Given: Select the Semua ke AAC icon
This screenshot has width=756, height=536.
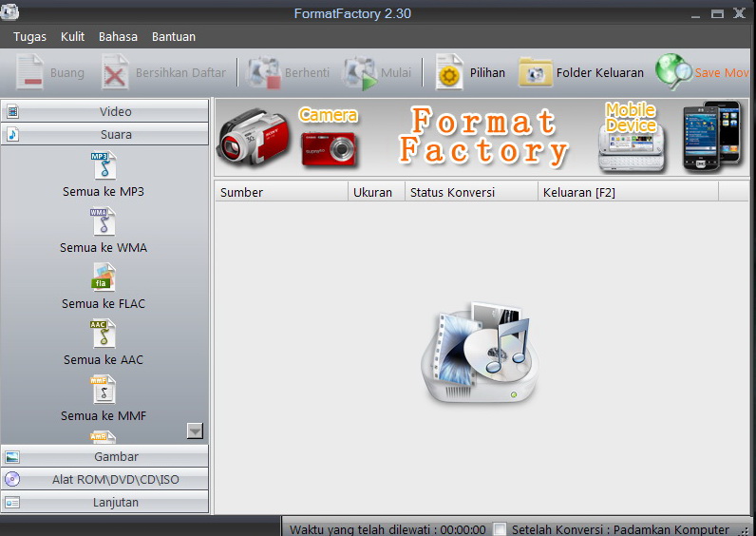Looking at the screenshot, I should 104,334.
